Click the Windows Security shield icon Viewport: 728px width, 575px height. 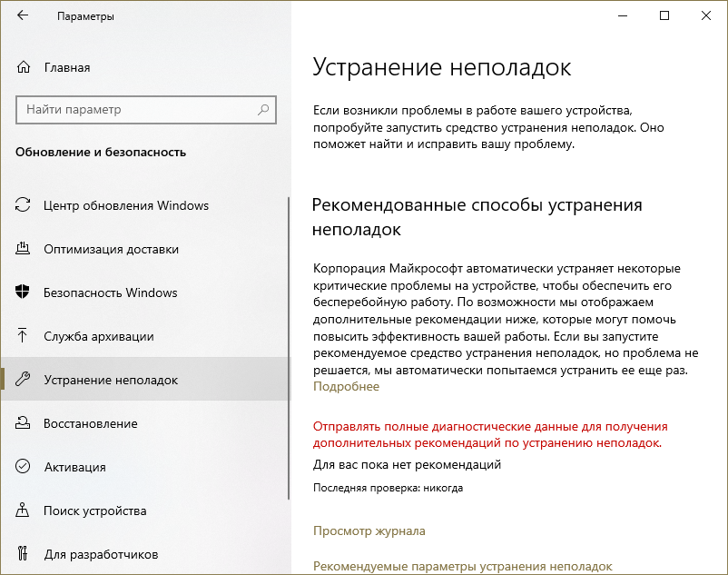[24, 292]
